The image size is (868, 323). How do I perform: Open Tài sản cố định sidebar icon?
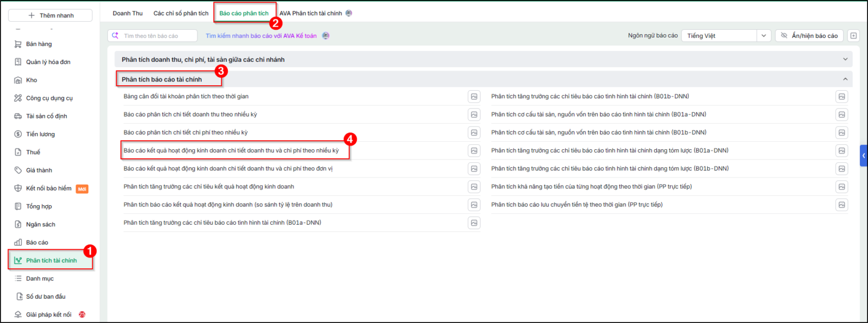point(18,116)
